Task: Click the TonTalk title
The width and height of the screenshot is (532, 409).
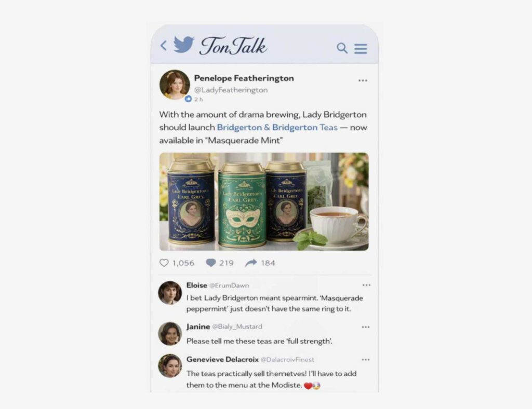Action: tap(233, 45)
